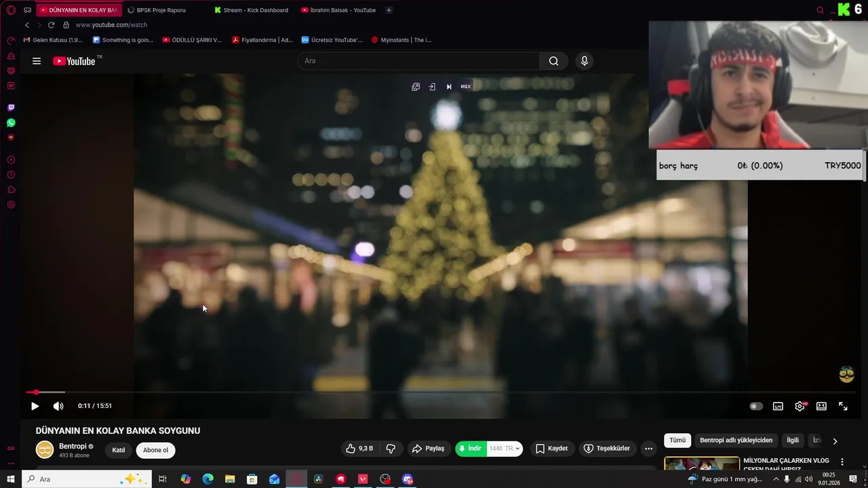This screenshot has width=868, height=488.
Task: Open options for MİLYONLAR ÇALARKEN VLOG video
Action: [x=842, y=462]
